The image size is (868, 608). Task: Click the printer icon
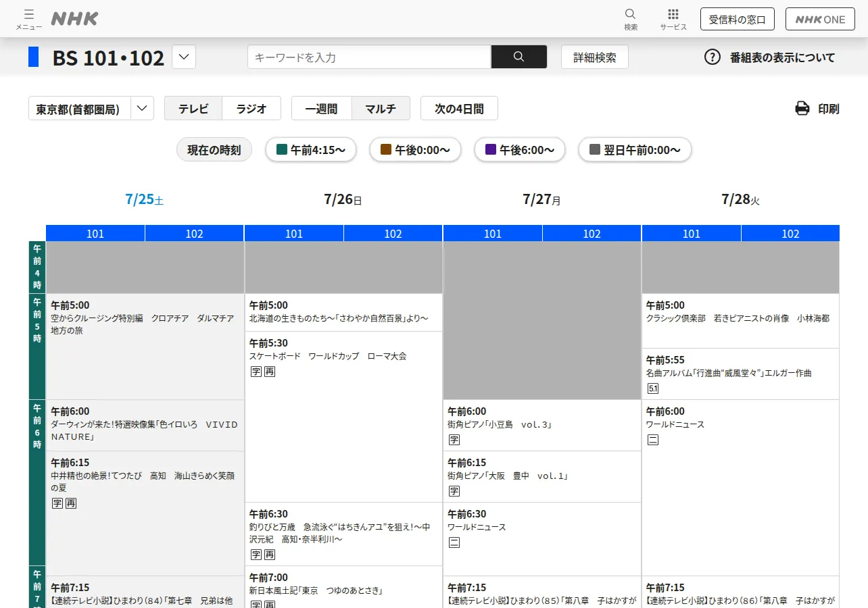tap(802, 108)
